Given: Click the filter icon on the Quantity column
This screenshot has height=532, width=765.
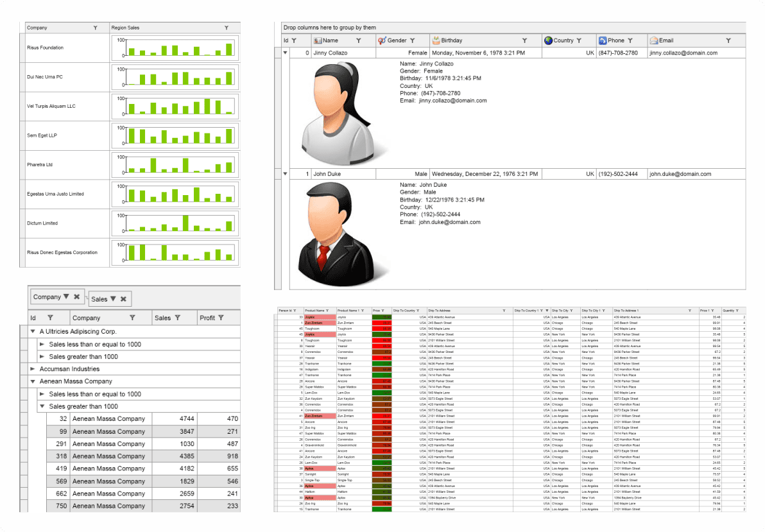Looking at the screenshot, I should [737, 310].
